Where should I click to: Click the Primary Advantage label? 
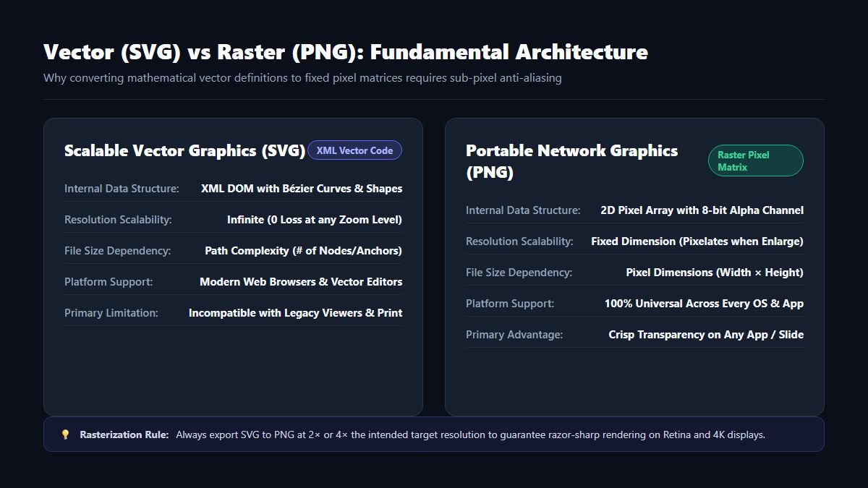pos(514,335)
